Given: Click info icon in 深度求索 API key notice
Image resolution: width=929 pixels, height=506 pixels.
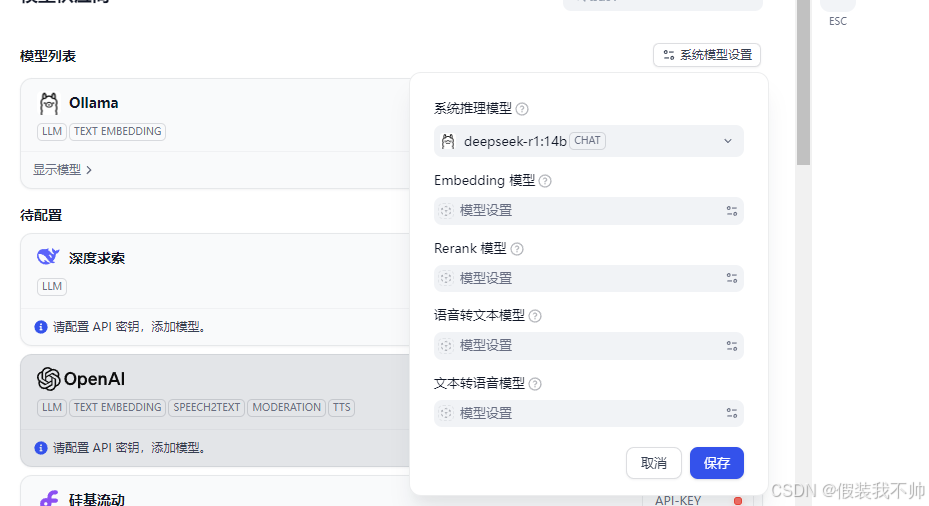Looking at the screenshot, I should (41, 327).
